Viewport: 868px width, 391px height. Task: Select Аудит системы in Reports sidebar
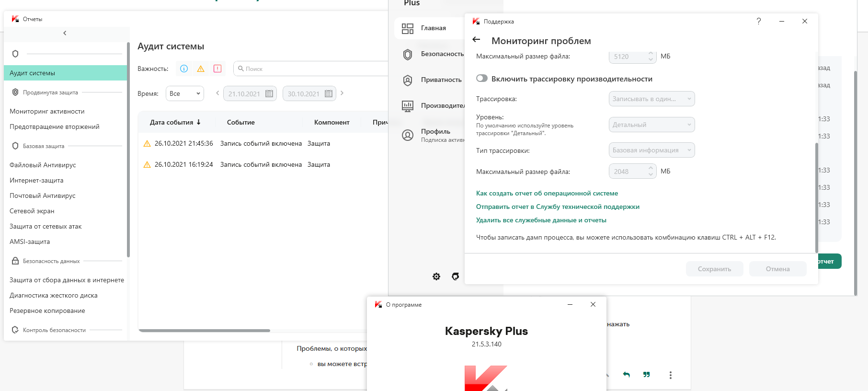click(65, 73)
